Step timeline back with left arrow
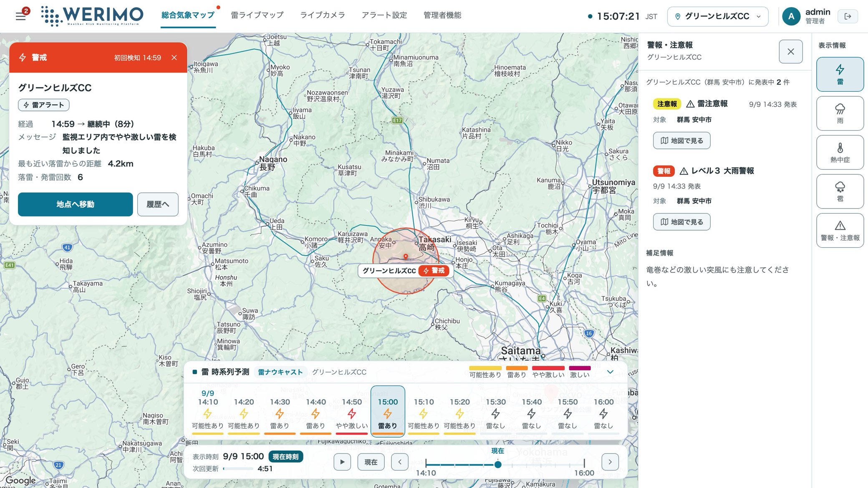The width and height of the screenshot is (868, 488). (x=399, y=462)
